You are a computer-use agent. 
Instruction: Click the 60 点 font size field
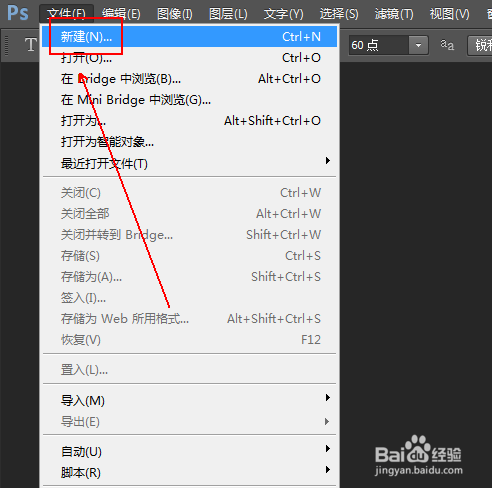pos(379,45)
